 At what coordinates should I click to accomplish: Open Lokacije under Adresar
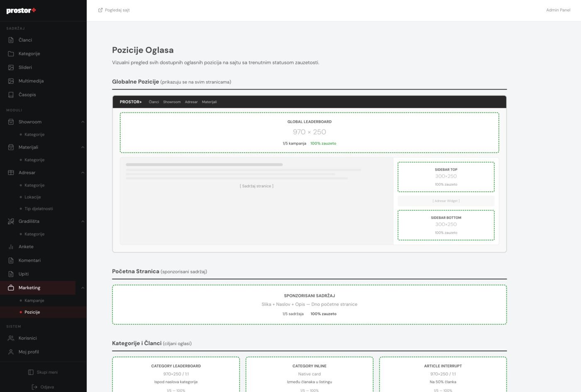tap(32, 197)
